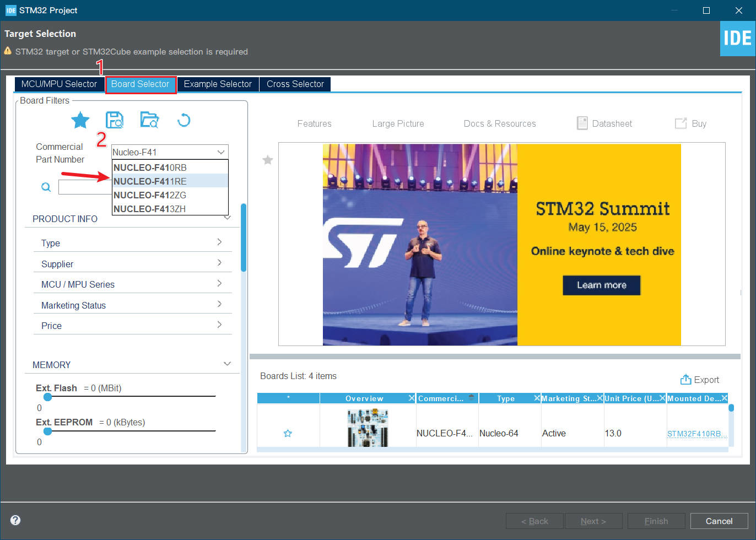Open the Docs & Resources tab

pyautogui.click(x=500, y=123)
